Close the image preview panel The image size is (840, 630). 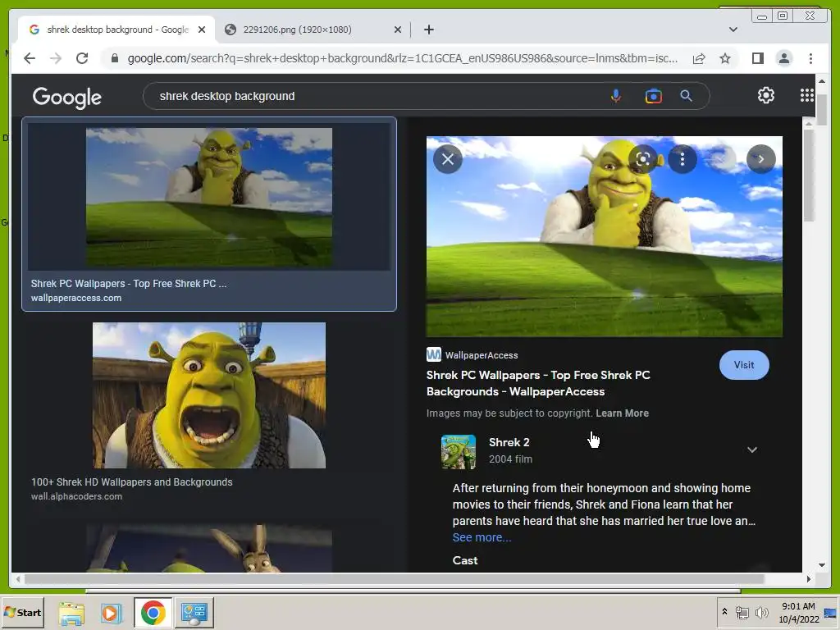point(448,159)
